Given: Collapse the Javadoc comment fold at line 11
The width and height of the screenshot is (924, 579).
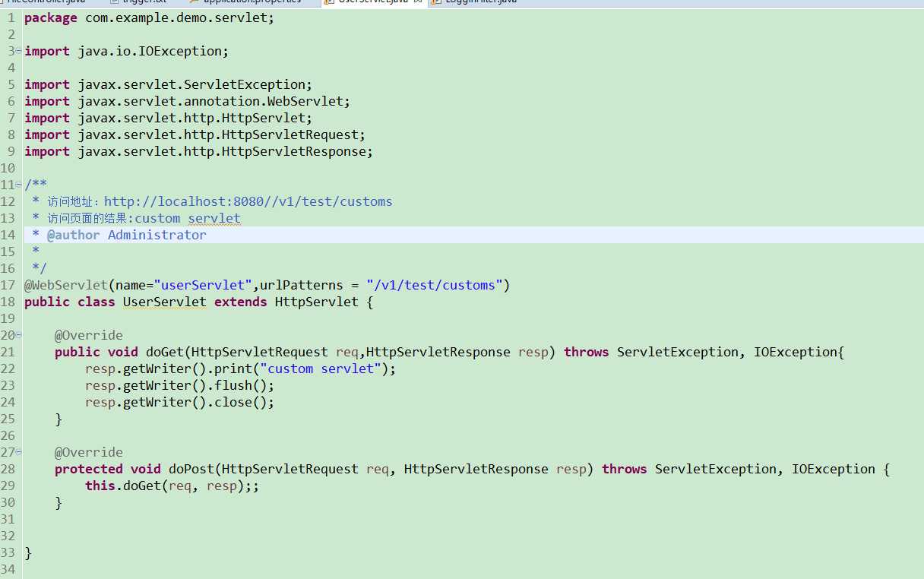Looking at the screenshot, I should (19, 185).
